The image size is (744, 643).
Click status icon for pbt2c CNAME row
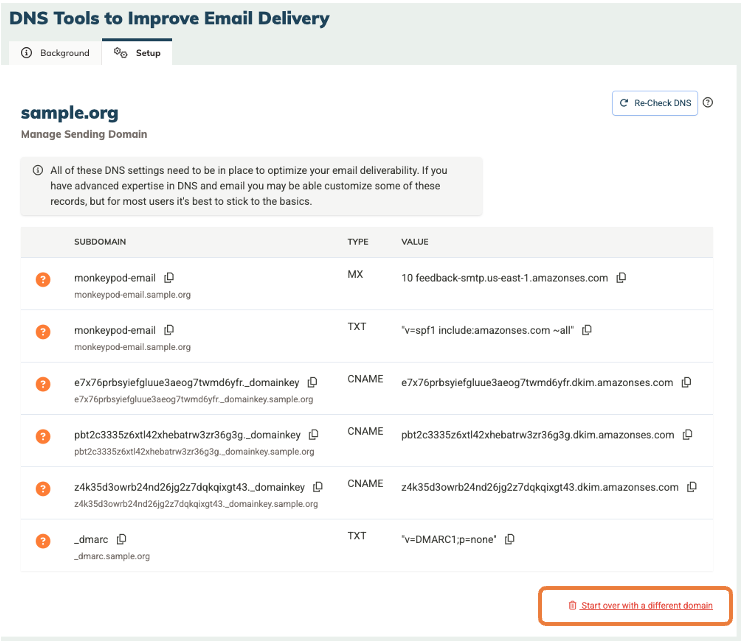[43, 436]
